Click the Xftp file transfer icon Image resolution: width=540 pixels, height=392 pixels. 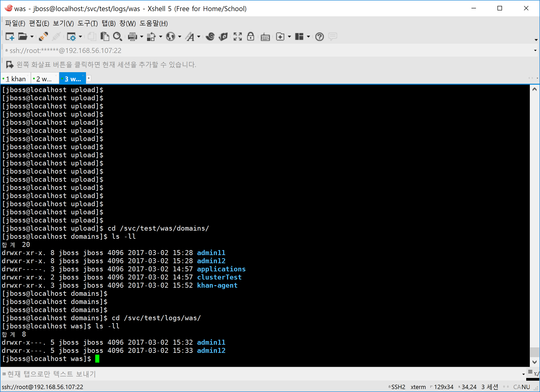point(223,36)
